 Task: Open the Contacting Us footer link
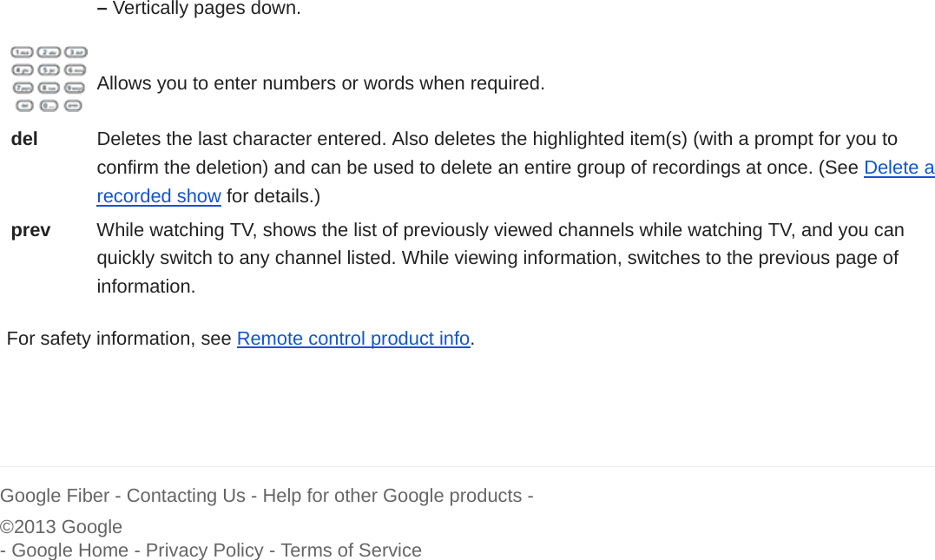pyautogui.click(x=186, y=496)
